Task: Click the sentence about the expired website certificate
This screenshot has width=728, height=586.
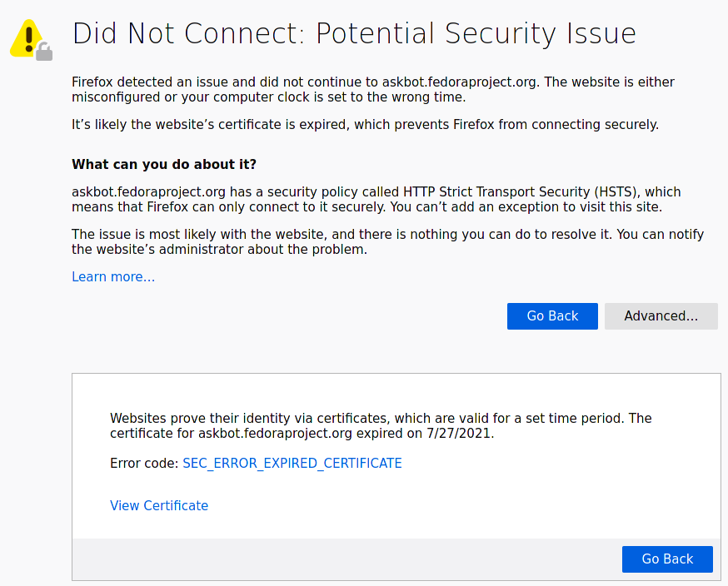Action: [365, 125]
